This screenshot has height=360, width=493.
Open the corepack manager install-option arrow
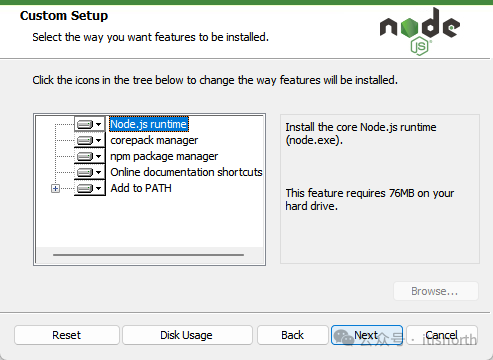point(98,140)
